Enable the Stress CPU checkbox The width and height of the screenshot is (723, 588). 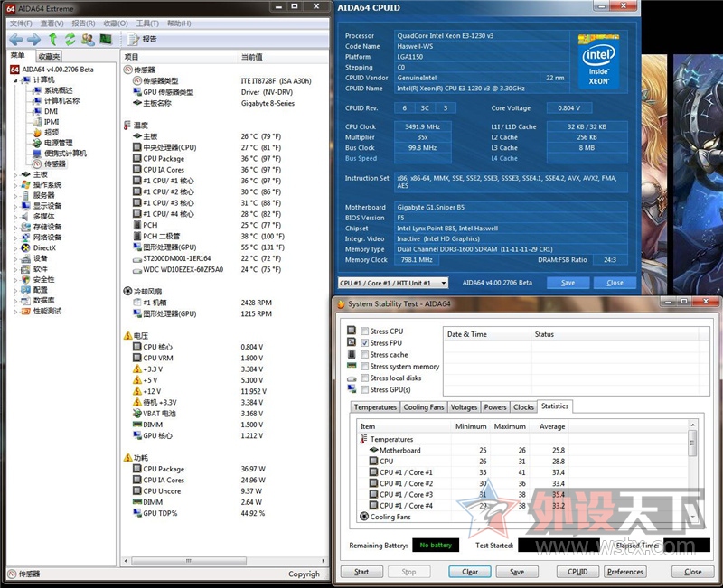click(365, 331)
